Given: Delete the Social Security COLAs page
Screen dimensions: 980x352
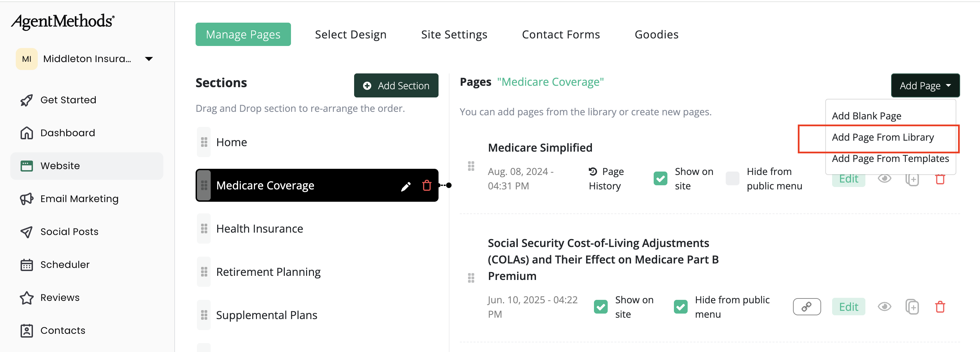Looking at the screenshot, I should (x=940, y=307).
